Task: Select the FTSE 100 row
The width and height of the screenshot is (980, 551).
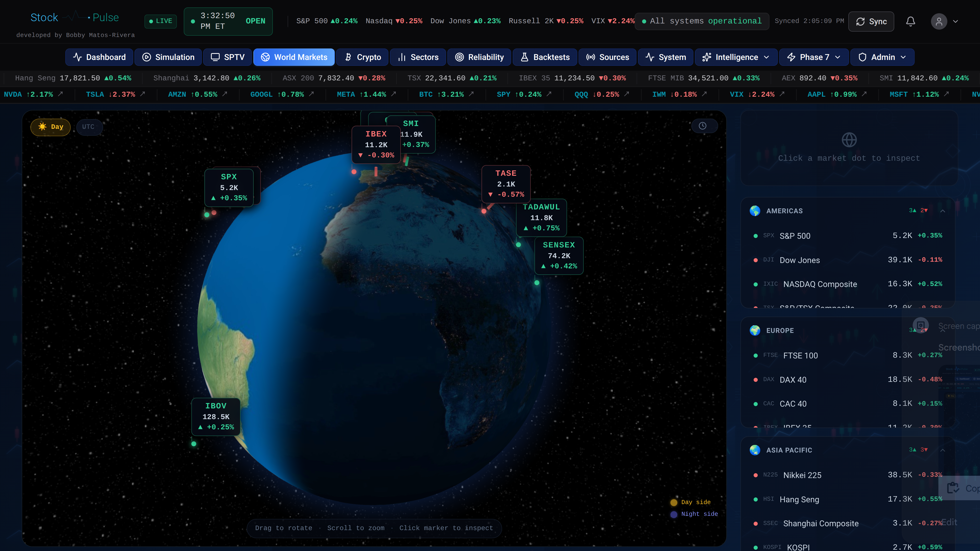Action: pyautogui.click(x=848, y=356)
